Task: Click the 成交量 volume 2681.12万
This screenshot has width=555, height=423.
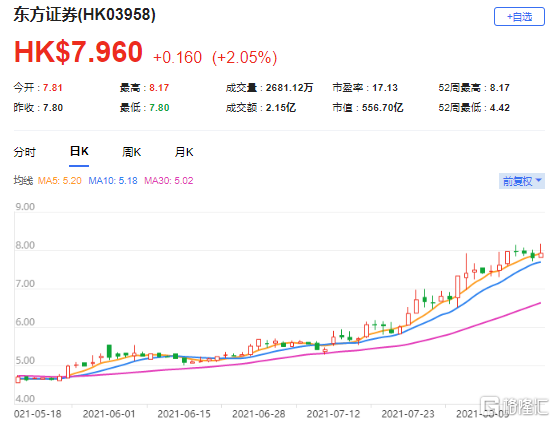Action: [289, 87]
